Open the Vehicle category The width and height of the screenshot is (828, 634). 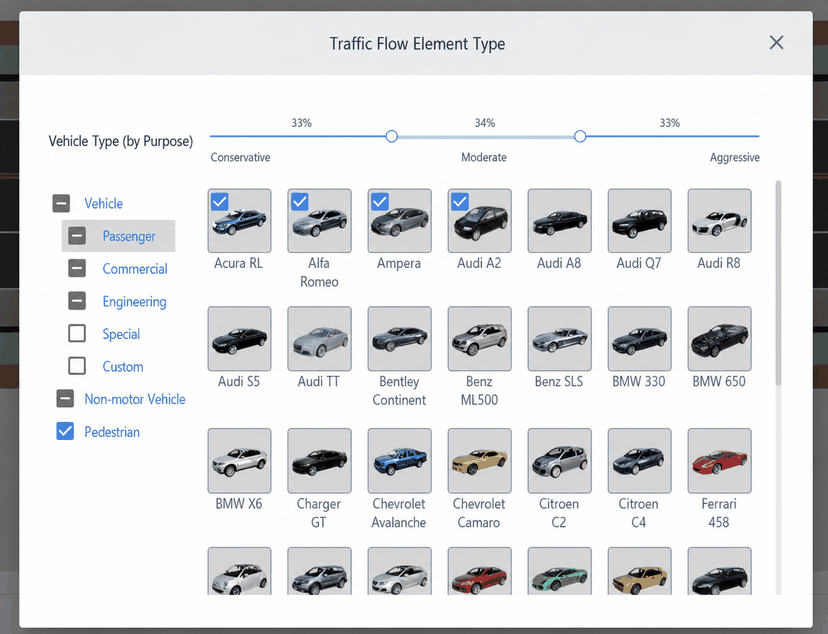click(x=104, y=204)
